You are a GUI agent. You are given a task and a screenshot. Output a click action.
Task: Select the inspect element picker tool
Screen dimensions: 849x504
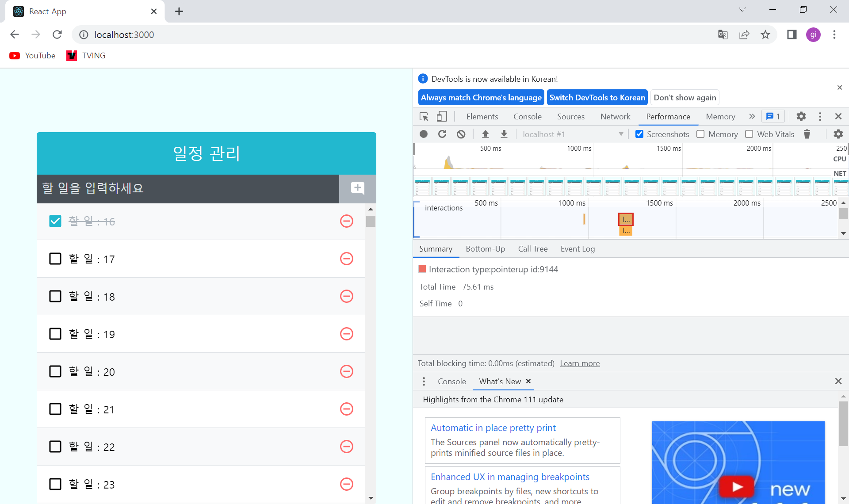point(424,116)
